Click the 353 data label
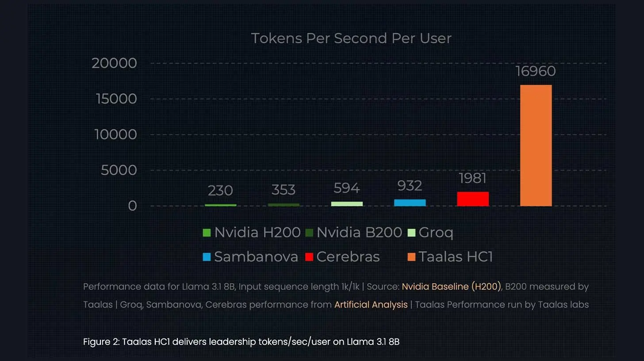 click(284, 190)
